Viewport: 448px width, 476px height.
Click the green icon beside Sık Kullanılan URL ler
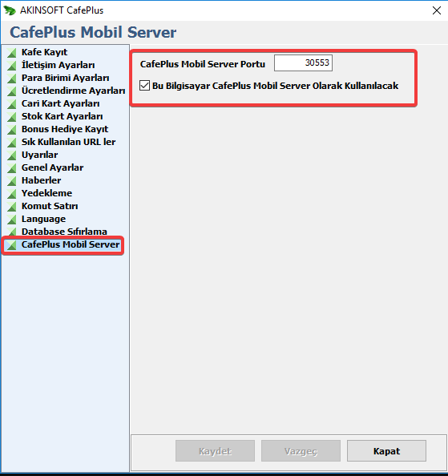point(12,142)
